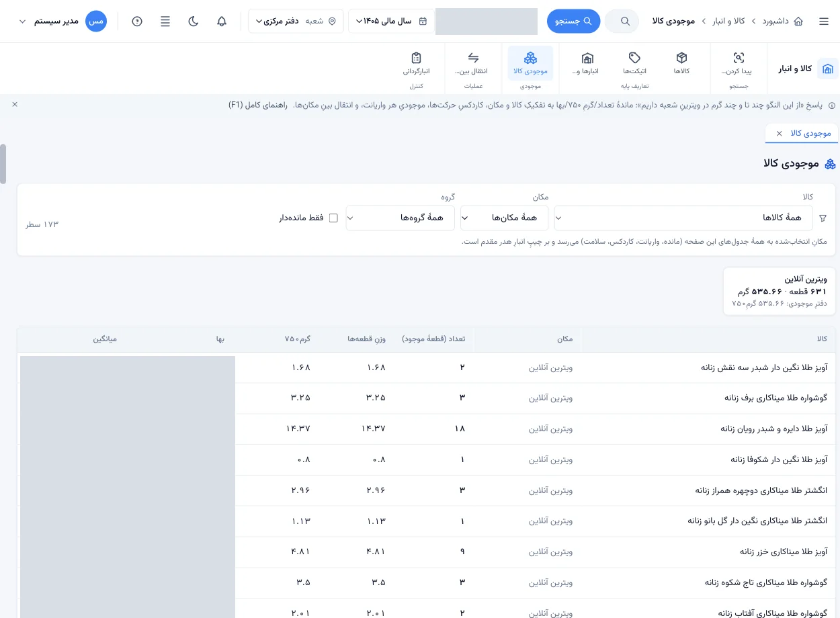
Task: Select row آویز طلا نگین دار شکوفا زنانه
Action: [426, 459]
